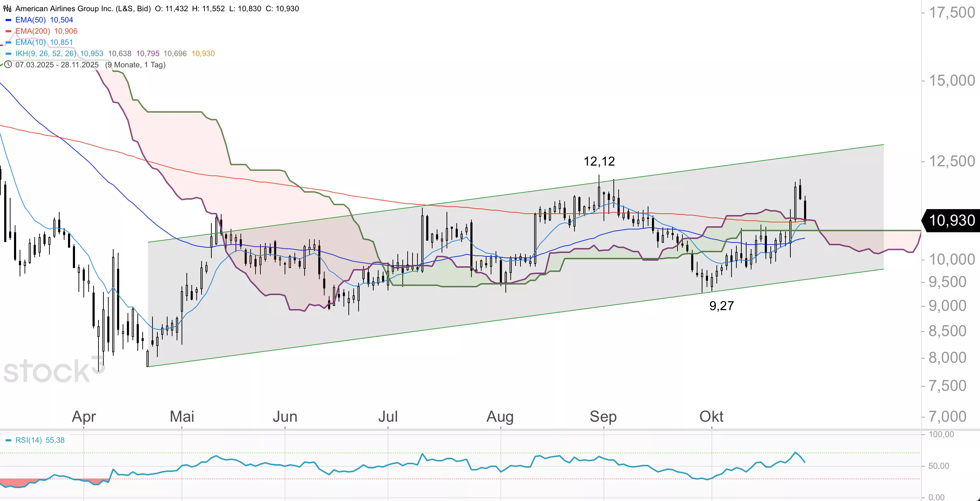The height and width of the screenshot is (501, 980).
Task: Click the EMA(10) indicator label
Action: point(30,42)
